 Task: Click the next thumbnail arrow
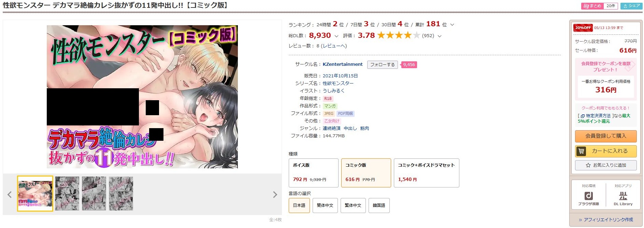click(x=275, y=195)
